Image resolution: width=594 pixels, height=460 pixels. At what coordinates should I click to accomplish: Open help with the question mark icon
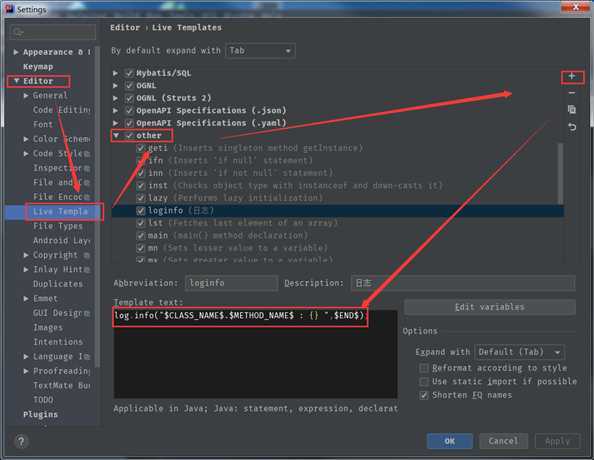tap(21, 441)
